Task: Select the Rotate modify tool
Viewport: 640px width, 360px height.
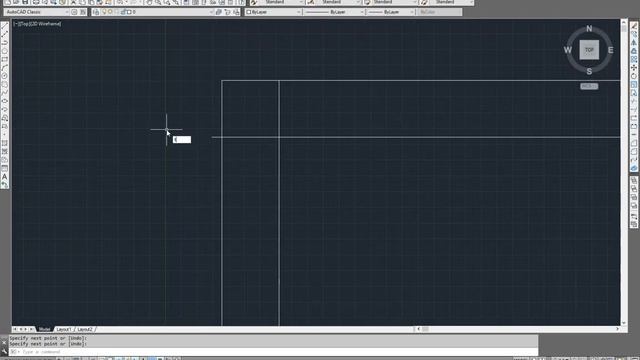Action: [x=634, y=76]
